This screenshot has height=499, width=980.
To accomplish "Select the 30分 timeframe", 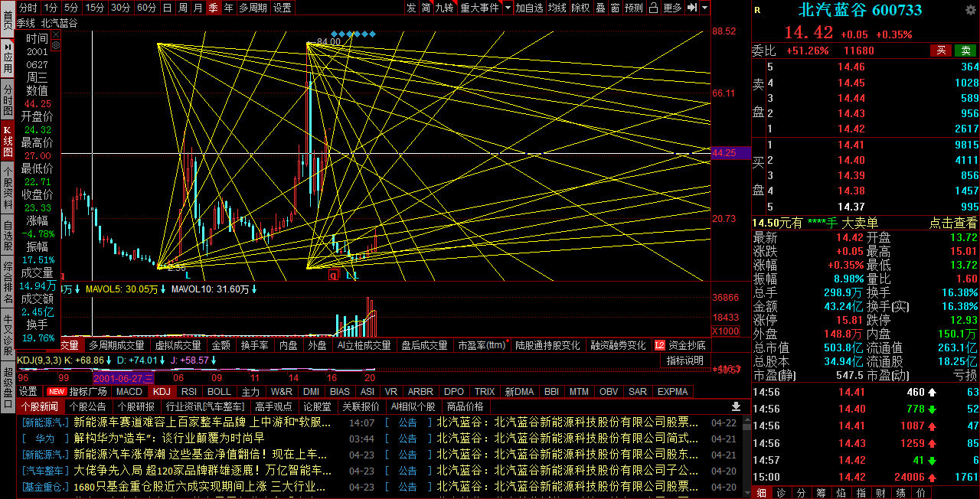I will (120, 8).
